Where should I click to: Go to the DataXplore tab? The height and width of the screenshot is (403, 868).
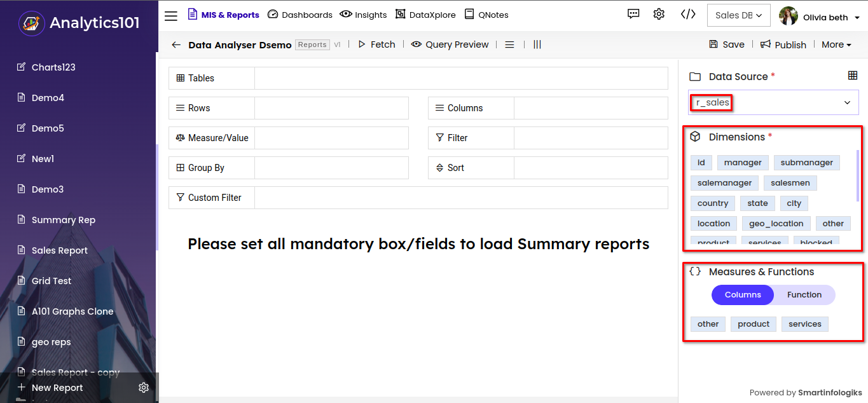pyautogui.click(x=425, y=15)
